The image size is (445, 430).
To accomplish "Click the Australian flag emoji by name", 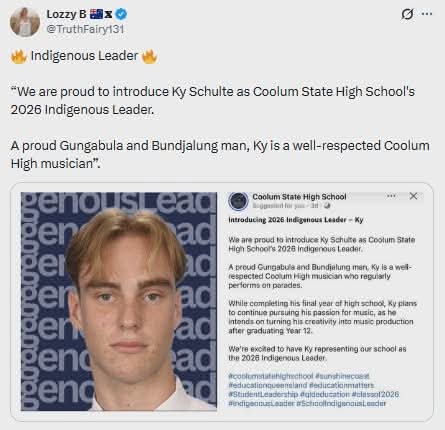I will [x=96, y=14].
